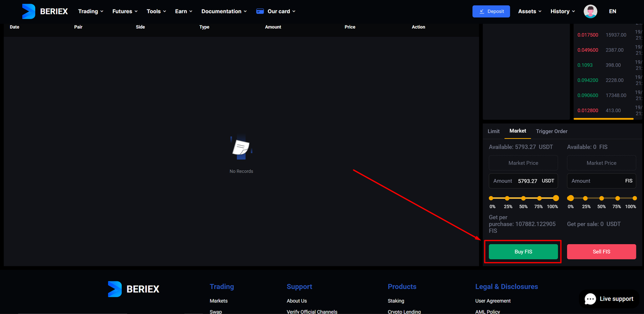
Task: Set buy slider to 75%
Action: pos(539,198)
